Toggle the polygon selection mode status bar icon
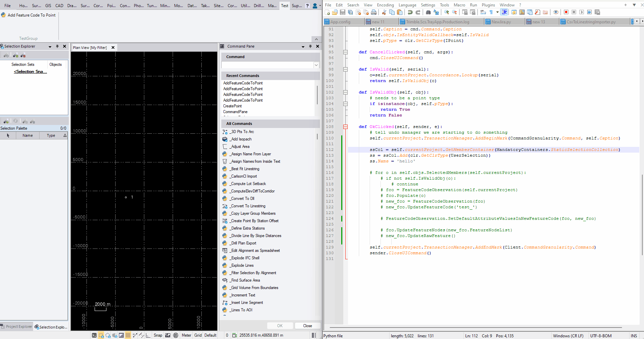644x339 pixels. tap(108, 335)
